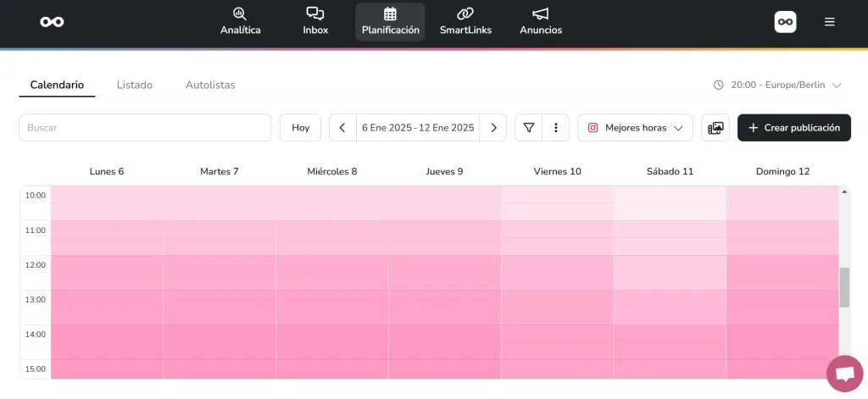This screenshot has width=868, height=399.
Task: Focus the Buscar search field
Action: click(145, 127)
